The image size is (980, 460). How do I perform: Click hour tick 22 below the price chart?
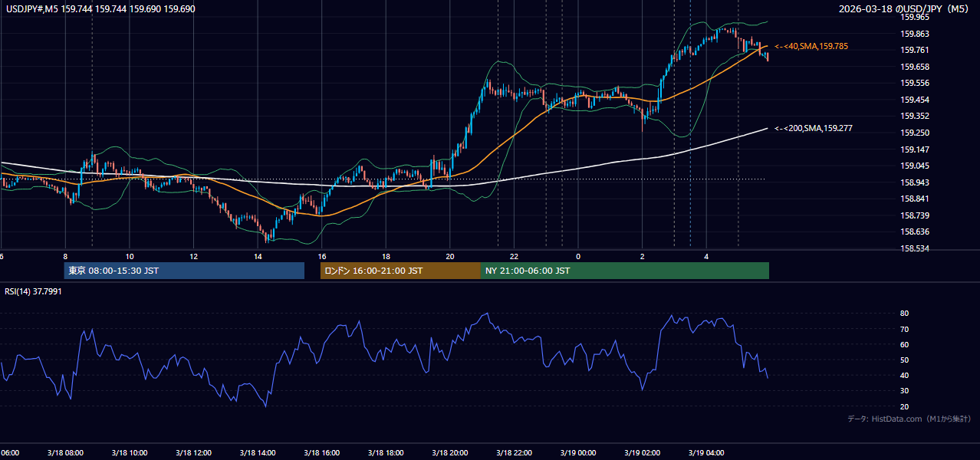point(514,256)
